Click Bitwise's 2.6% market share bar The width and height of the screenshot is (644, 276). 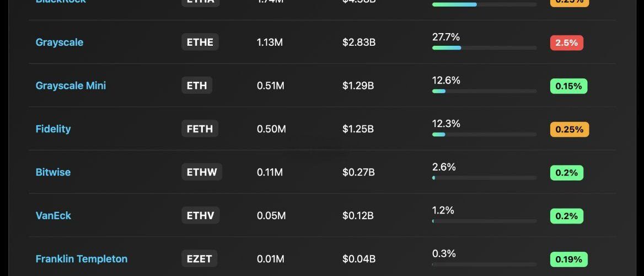click(484, 178)
